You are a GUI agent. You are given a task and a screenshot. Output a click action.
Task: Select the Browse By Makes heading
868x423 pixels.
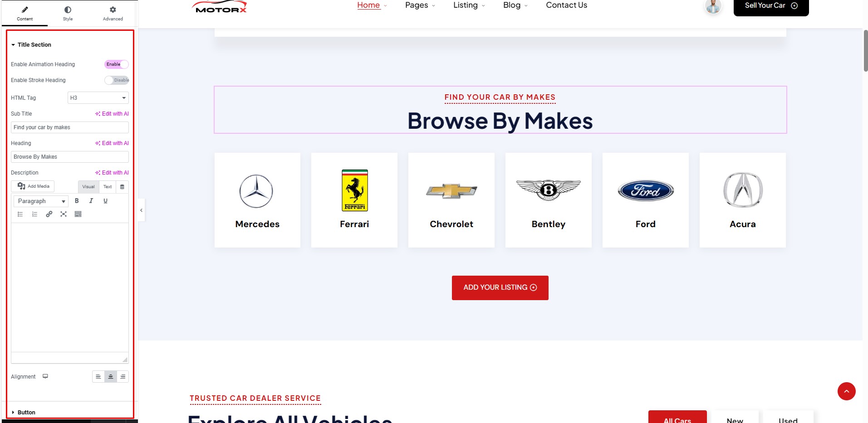point(500,121)
